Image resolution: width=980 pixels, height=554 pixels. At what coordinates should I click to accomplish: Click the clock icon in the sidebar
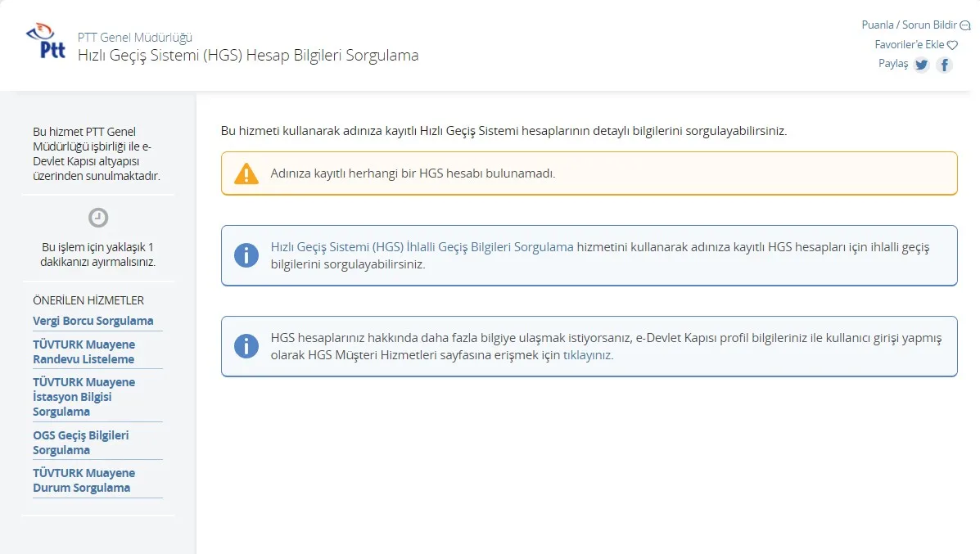(98, 218)
